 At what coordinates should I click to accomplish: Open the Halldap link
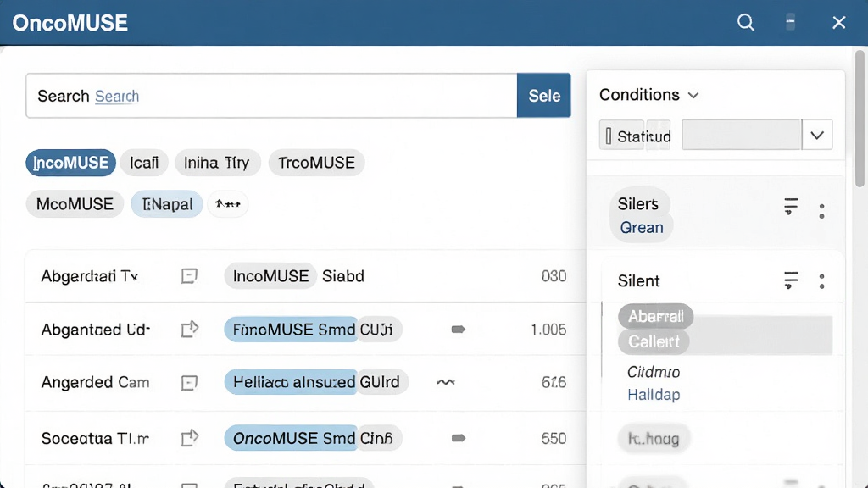click(x=654, y=395)
